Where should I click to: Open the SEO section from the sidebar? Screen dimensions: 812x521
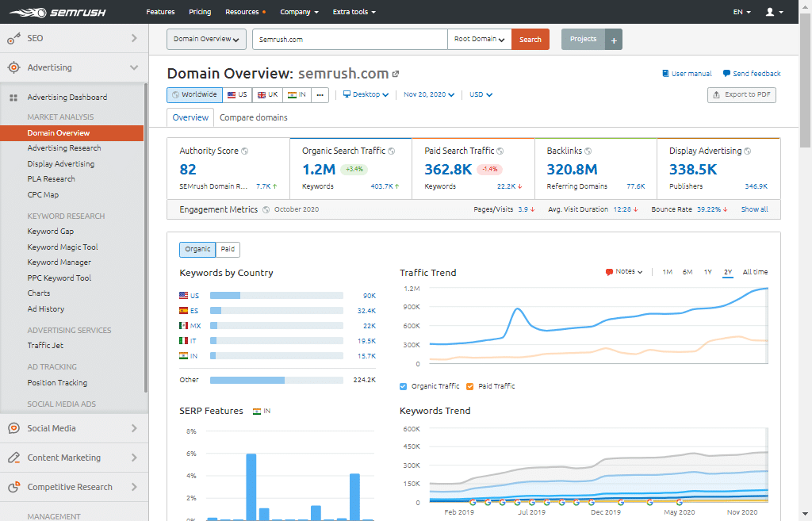(x=13, y=37)
